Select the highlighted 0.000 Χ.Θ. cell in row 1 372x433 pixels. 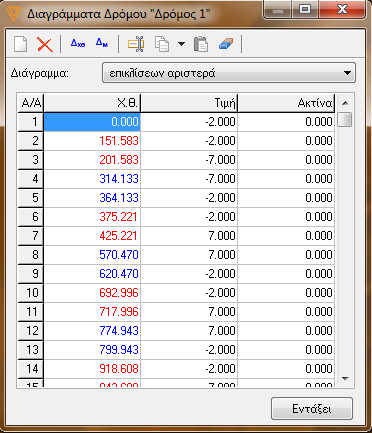pyautogui.click(x=92, y=122)
